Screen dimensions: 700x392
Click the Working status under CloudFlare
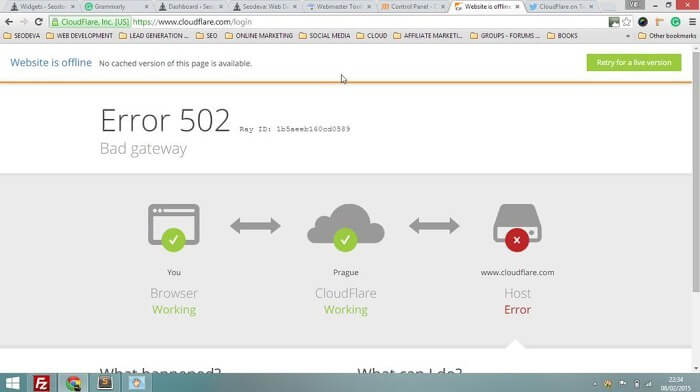[x=346, y=310]
